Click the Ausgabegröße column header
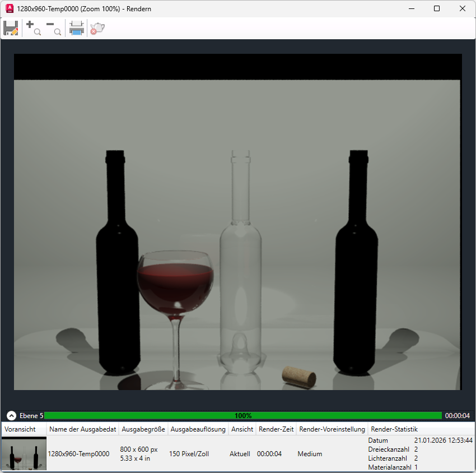 pos(143,429)
